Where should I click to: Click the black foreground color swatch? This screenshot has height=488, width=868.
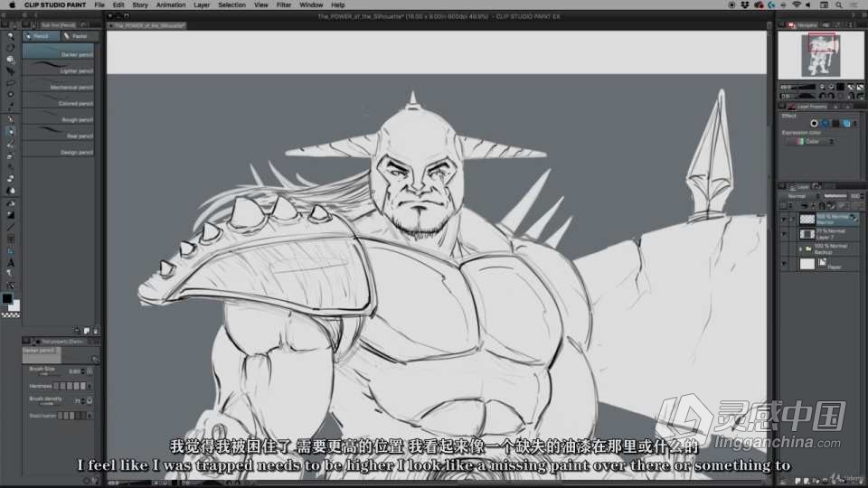coord(7,299)
